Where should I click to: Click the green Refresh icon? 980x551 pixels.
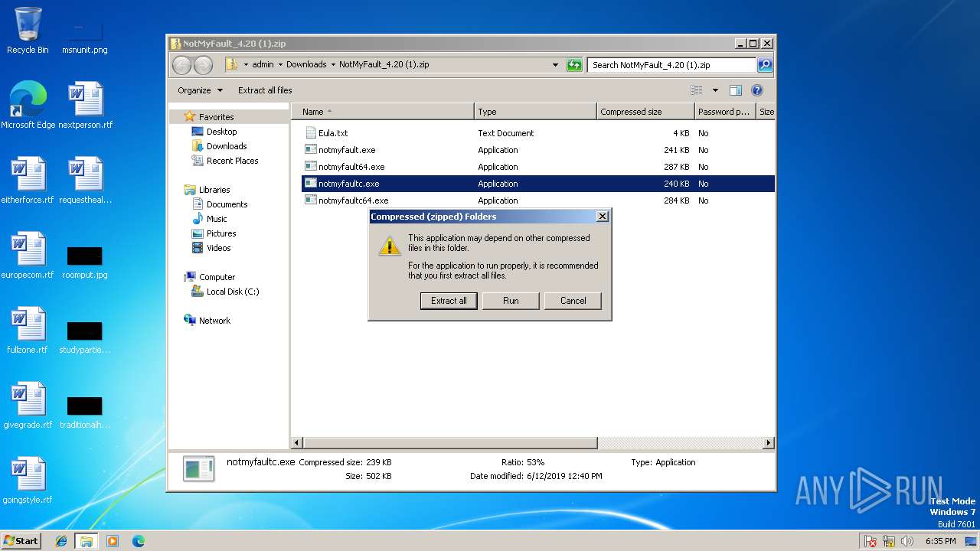click(x=574, y=65)
